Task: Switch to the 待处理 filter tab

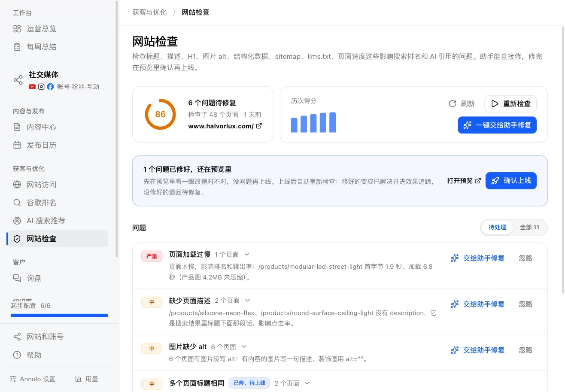Action: point(497,228)
